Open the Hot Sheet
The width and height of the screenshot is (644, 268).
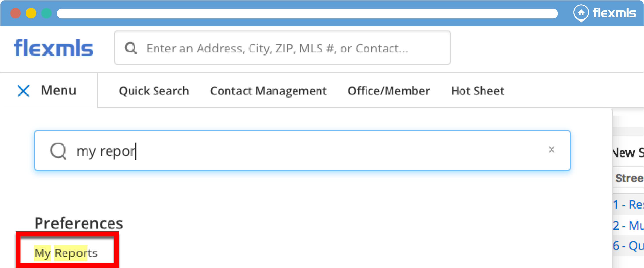click(477, 91)
